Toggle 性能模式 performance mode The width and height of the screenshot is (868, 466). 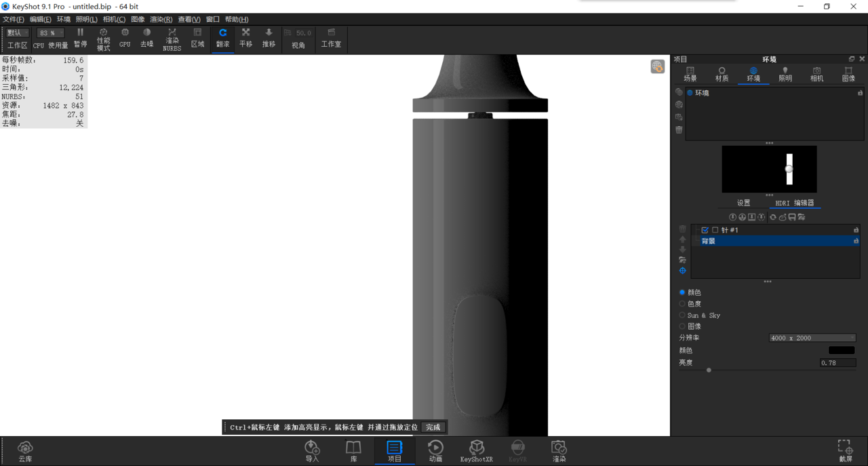[x=103, y=39]
